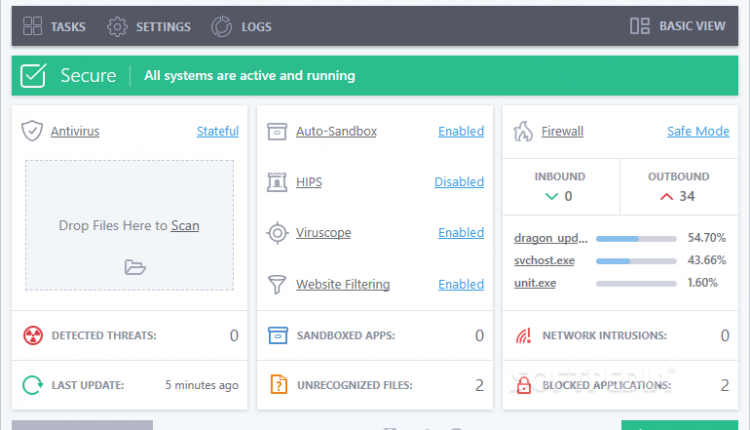This screenshot has width=750, height=430.
Task: Change Auto-Sandbox Enabled status
Action: pos(461,131)
